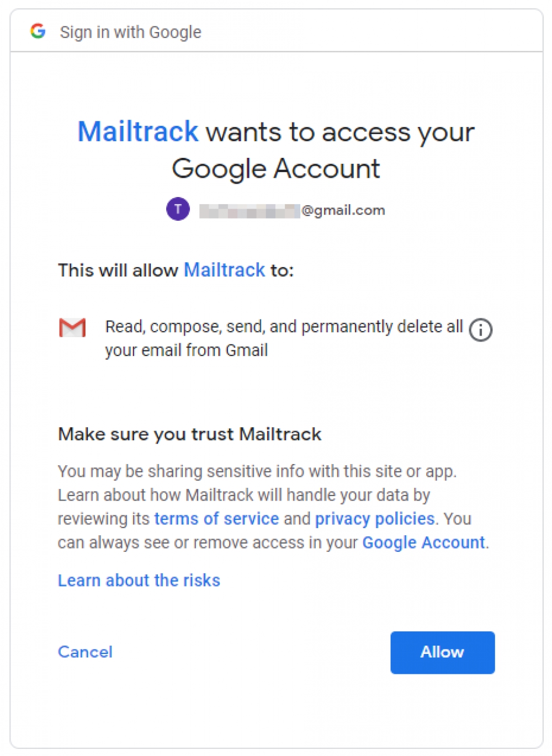Open Learn about the risks
This screenshot has width=552, height=756.
pos(139,581)
